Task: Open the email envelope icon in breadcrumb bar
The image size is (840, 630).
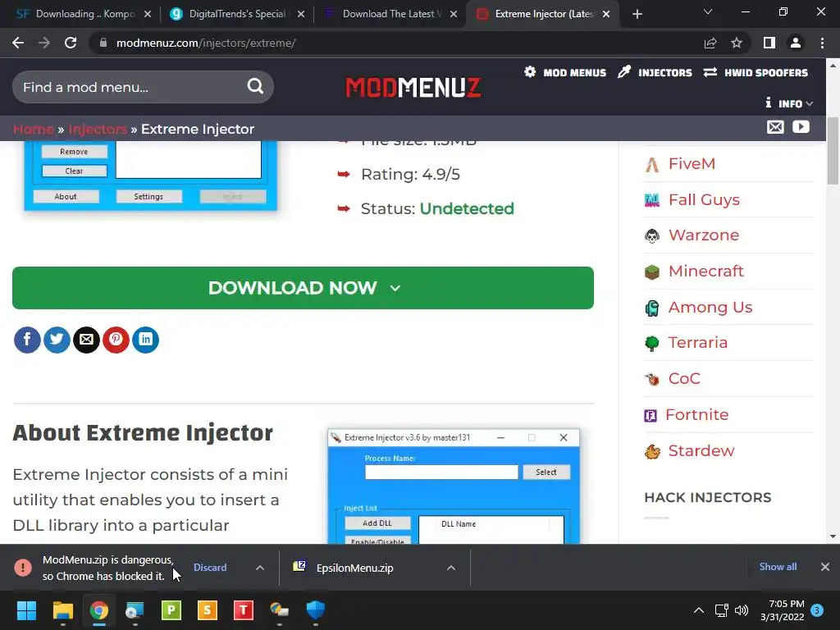Action: 775,127
